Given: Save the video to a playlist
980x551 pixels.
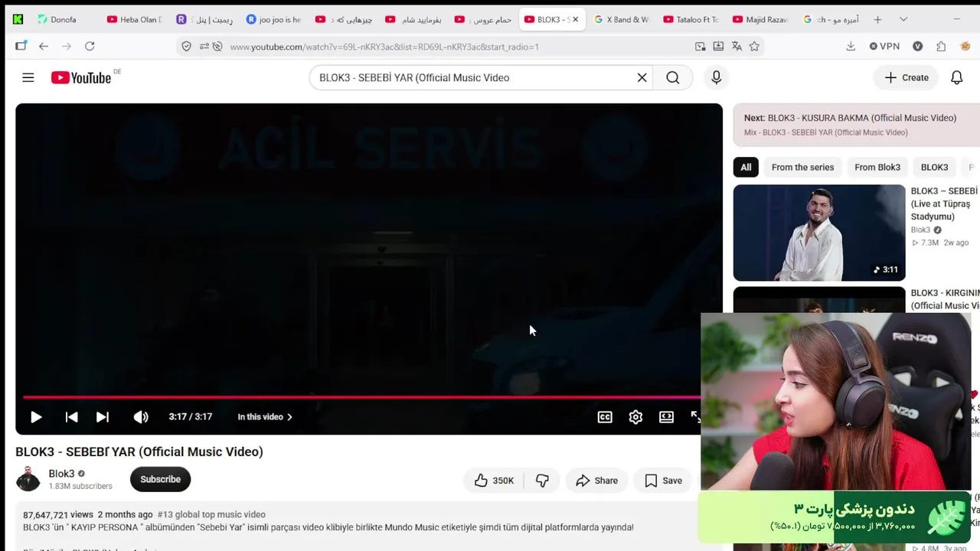Looking at the screenshot, I should tap(663, 481).
